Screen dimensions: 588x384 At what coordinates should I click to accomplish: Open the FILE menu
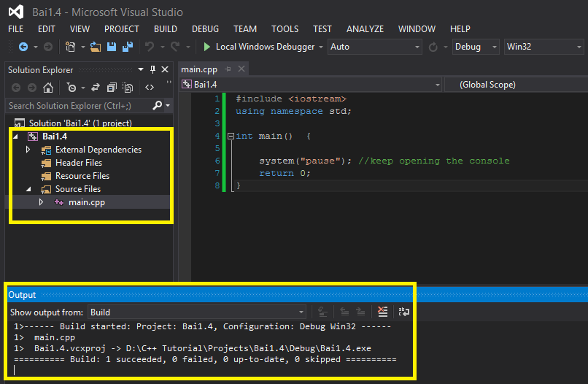click(16, 29)
